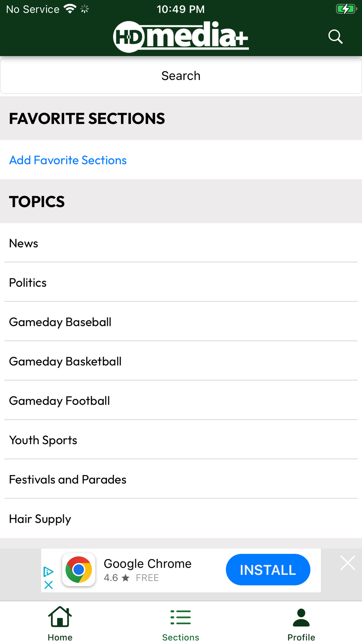This screenshot has height=644, width=362.
Task: Tap the Google Chrome app icon
Action: click(x=79, y=570)
